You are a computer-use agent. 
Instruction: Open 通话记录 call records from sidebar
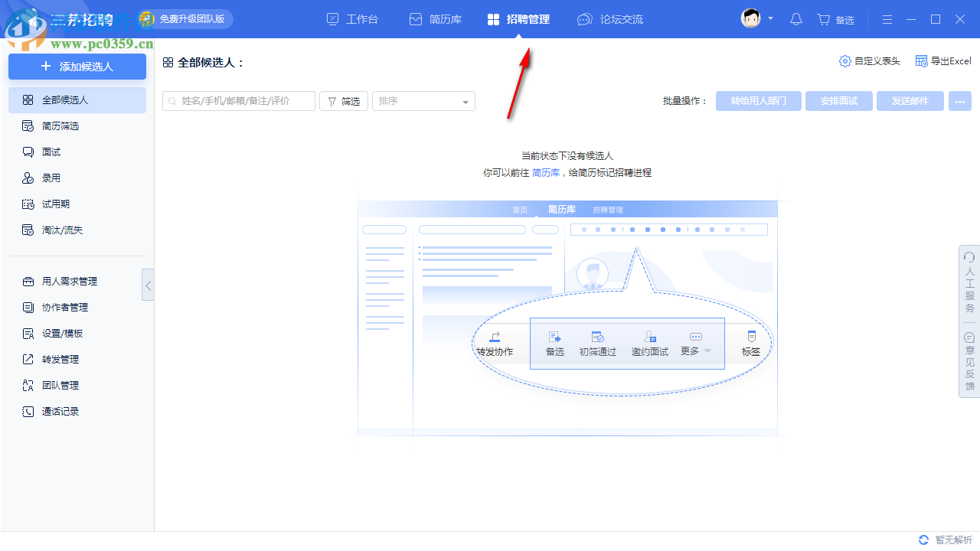click(x=51, y=411)
